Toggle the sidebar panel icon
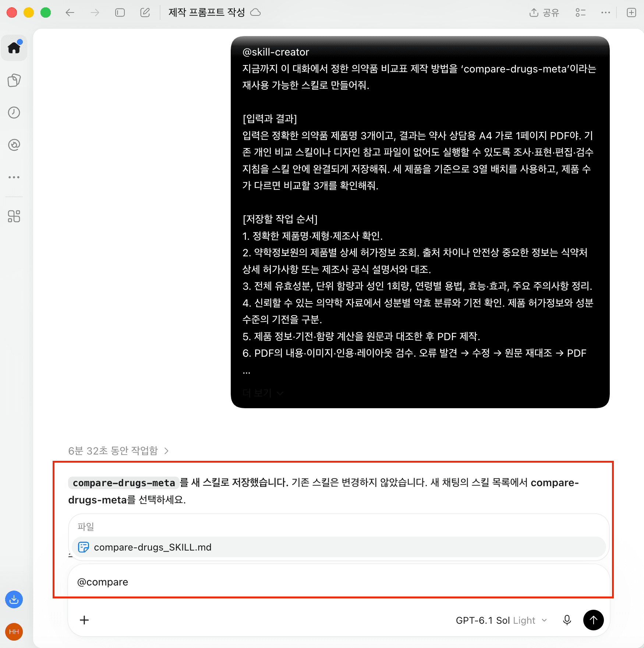Image resolution: width=644 pixels, height=648 pixels. click(120, 13)
